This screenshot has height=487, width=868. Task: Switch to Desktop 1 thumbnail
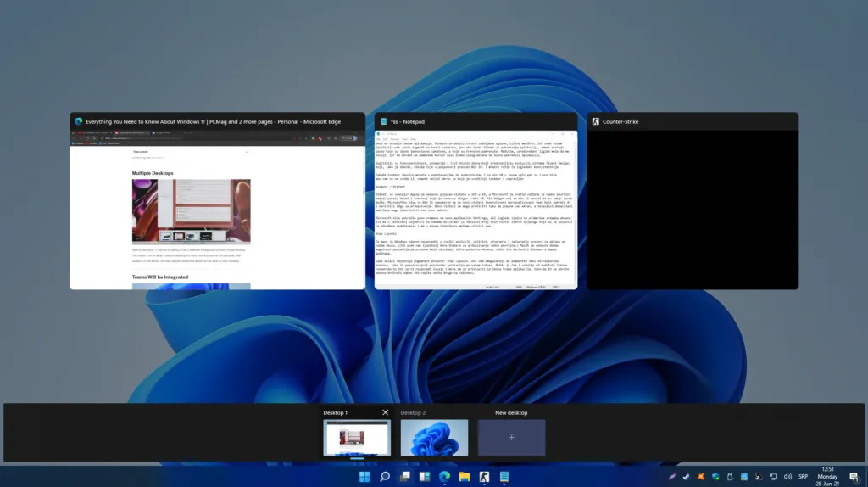pos(357,438)
